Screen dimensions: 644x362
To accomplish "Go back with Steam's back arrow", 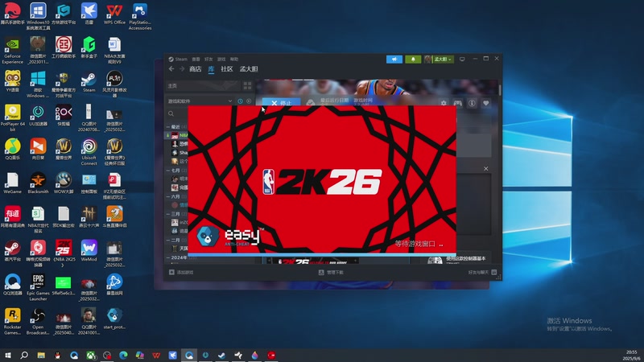I will point(171,69).
